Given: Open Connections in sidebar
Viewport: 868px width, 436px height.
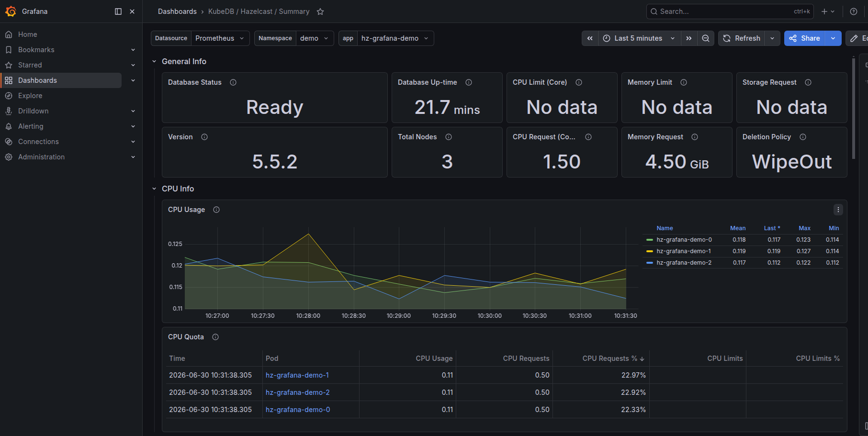Looking at the screenshot, I should 38,142.
